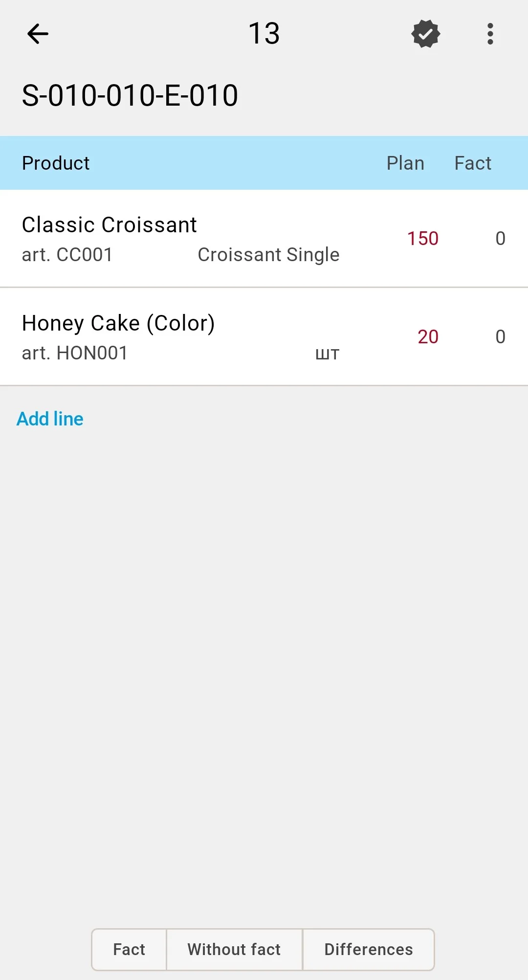
Task: Show the Differences tab
Action: (x=369, y=949)
